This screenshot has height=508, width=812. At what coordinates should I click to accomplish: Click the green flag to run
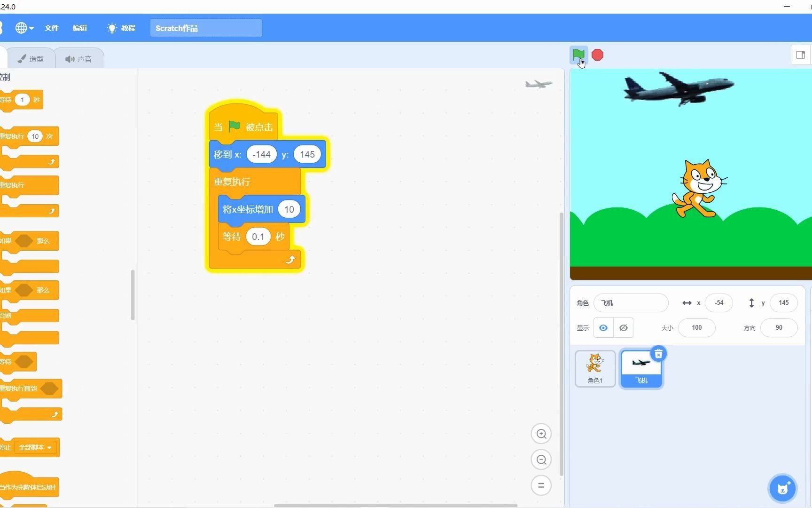click(x=578, y=55)
